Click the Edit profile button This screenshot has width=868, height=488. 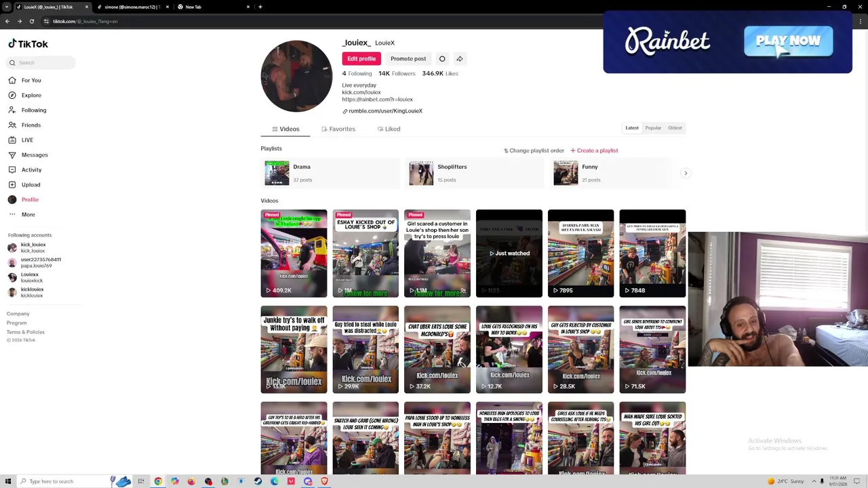pyautogui.click(x=361, y=59)
